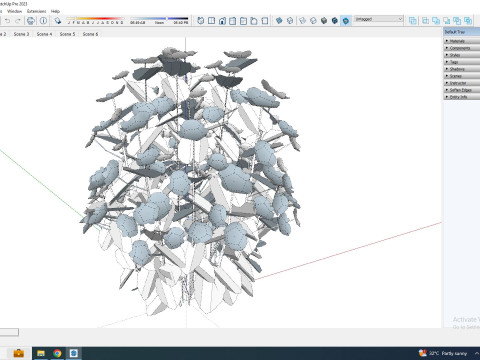Open the Model Info icon
480x360 pixels.
[x=43, y=21]
